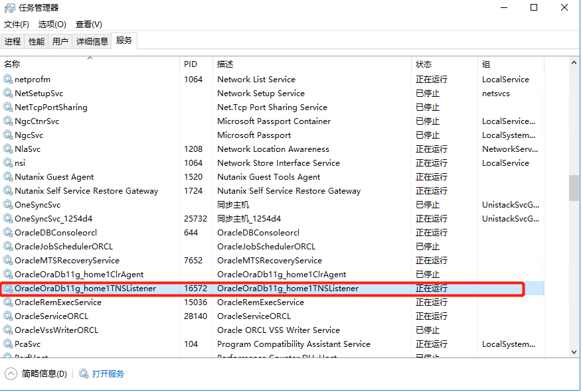The image size is (583, 392).
Task: Sort services by the 名称 column header
Action: (90, 64)
